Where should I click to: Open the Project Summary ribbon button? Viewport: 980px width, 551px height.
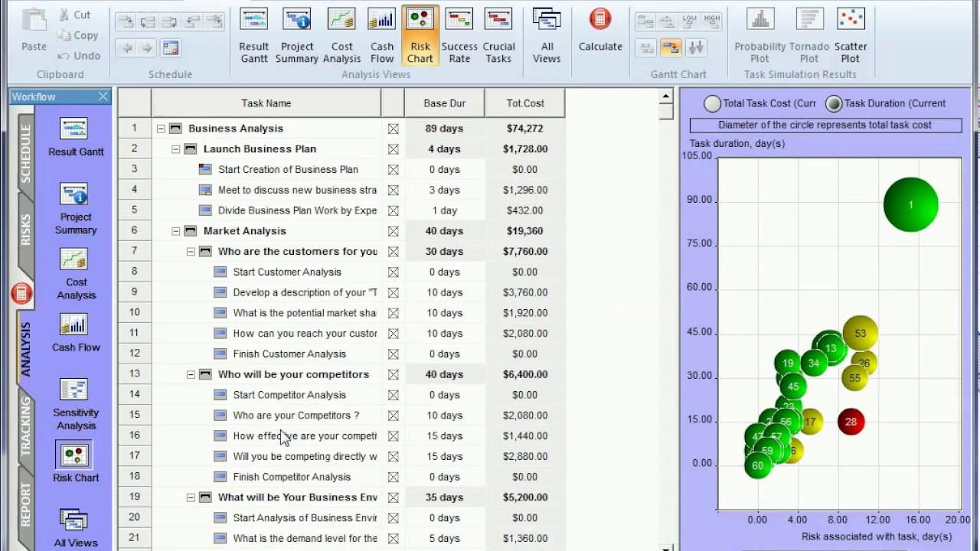(296, 36)
